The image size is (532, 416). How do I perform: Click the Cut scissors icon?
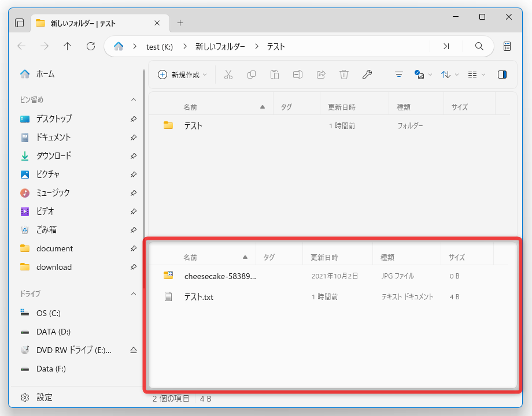[228, 75]
